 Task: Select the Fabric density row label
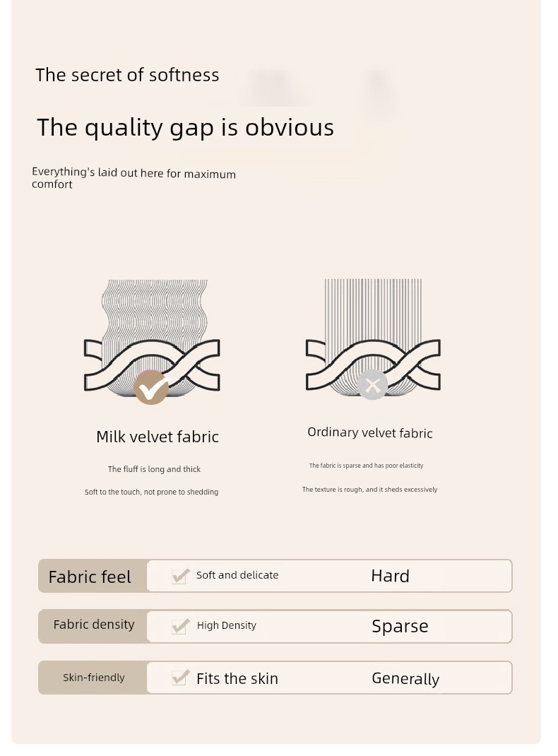point(94,625)
